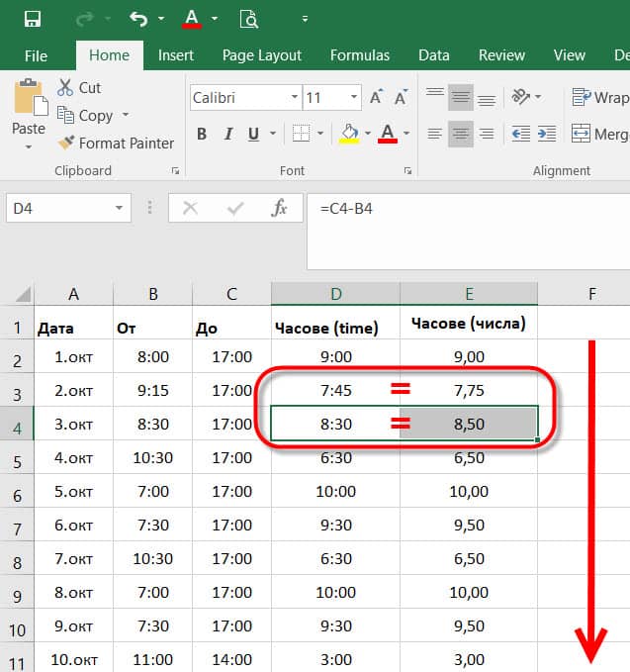Switch to the Review tab
This screenshot has width=630, height=672.
pyautogui.click(x=501, y=55)
